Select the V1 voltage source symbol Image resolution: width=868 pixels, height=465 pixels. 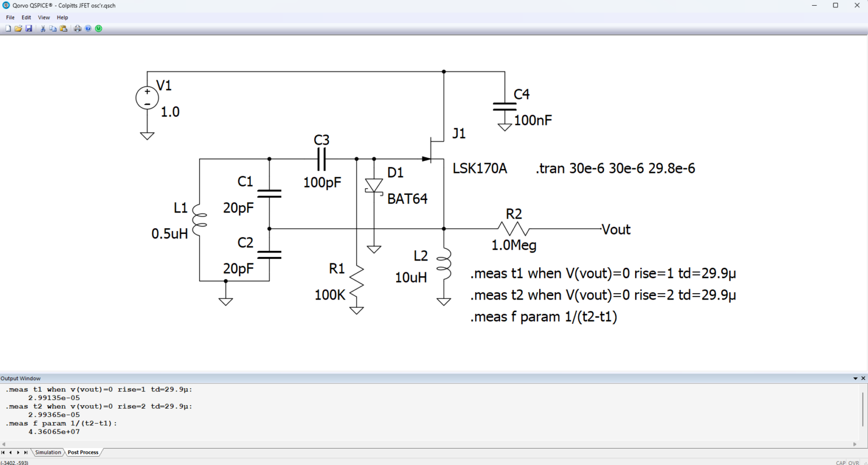point(146,97)
